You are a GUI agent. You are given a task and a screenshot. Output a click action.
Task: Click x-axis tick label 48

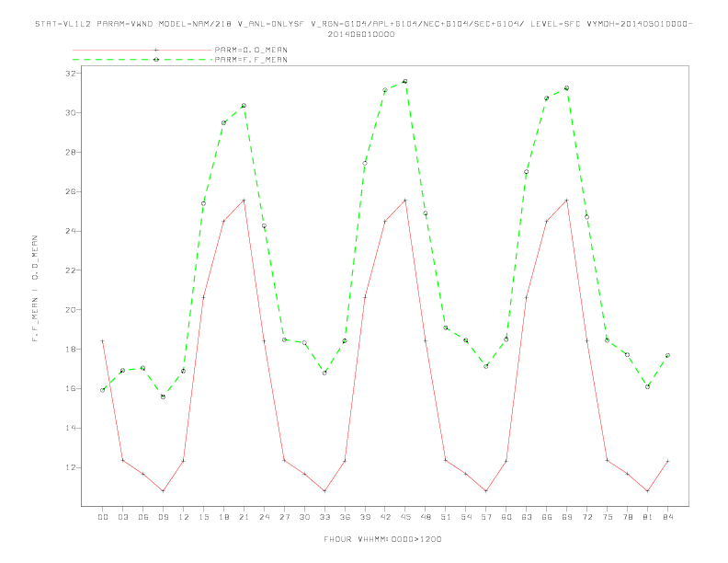426,517
